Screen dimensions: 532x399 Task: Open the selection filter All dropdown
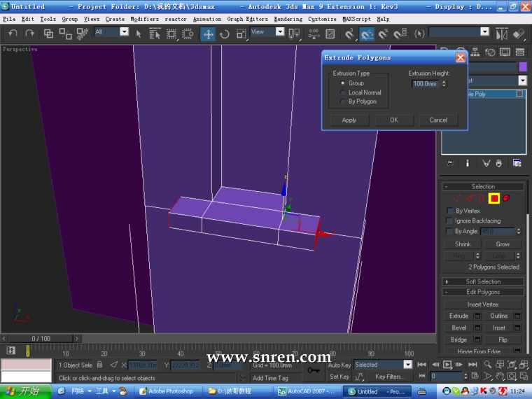tap(124, 31)
